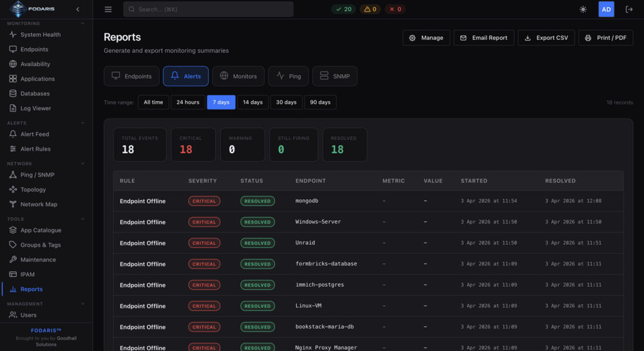This screenshot has width=644, height=351.
Task: Click the Email Report button
Action: click(x=484, y=38)
